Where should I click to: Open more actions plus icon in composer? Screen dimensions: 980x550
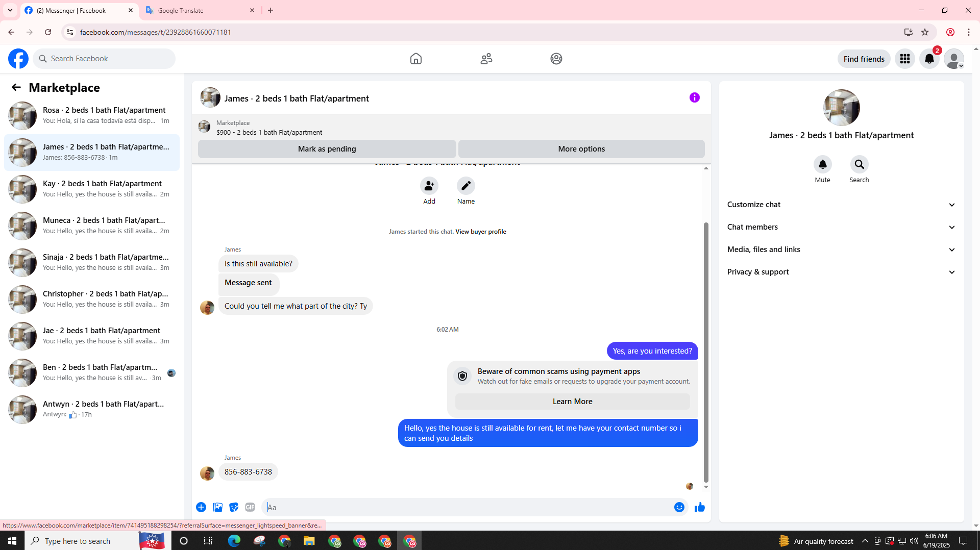coord(201,507)
